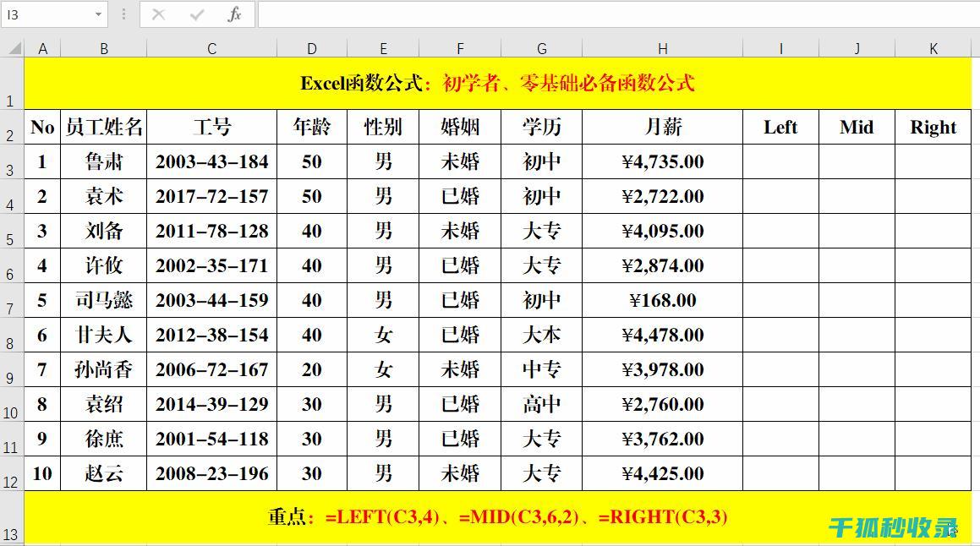This screenshot has width=980, height=546.
Task: Click the '性别' header cell
Action: [x=383, y=128]
